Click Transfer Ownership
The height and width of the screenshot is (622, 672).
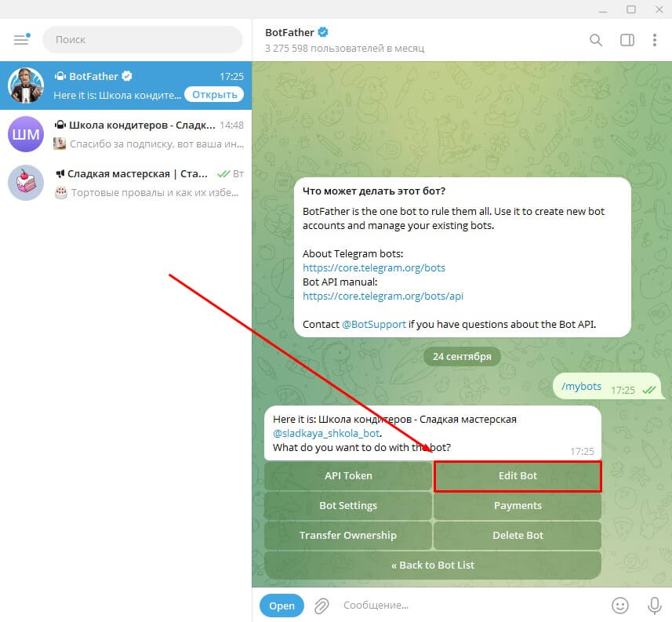click(348, 536)
